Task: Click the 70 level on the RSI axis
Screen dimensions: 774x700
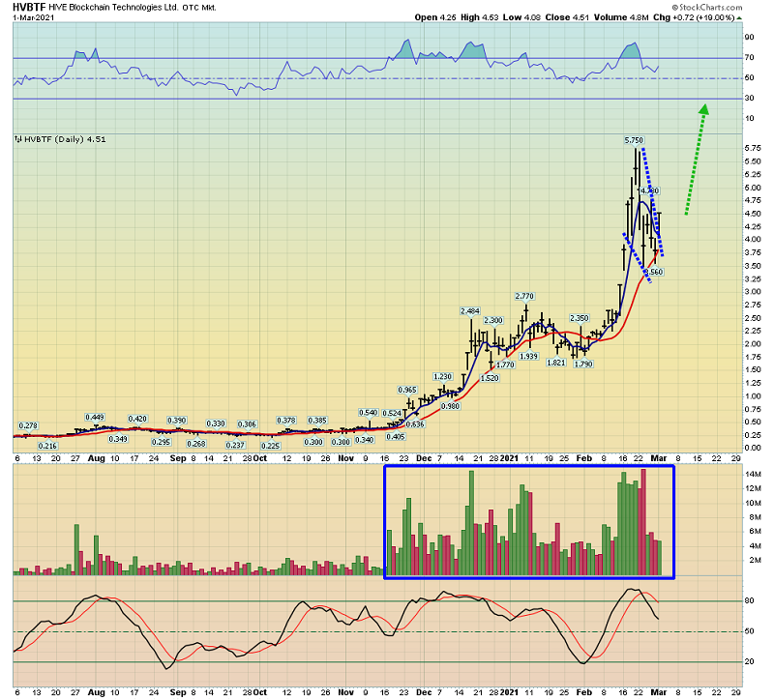Action: pos(749,58)
